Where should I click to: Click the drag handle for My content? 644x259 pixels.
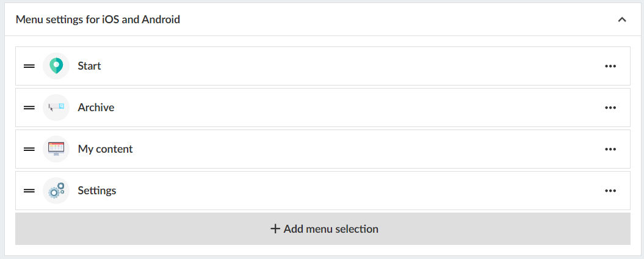tap(29, 149)
